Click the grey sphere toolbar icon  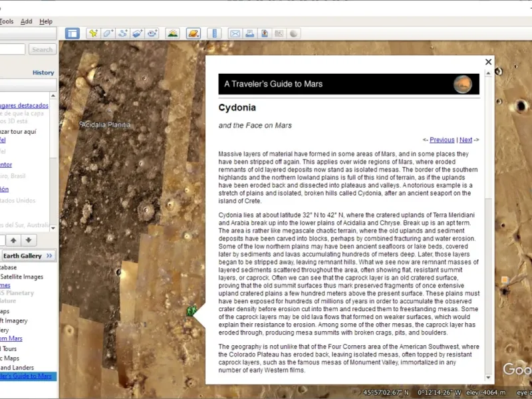(x=294, y=33)
